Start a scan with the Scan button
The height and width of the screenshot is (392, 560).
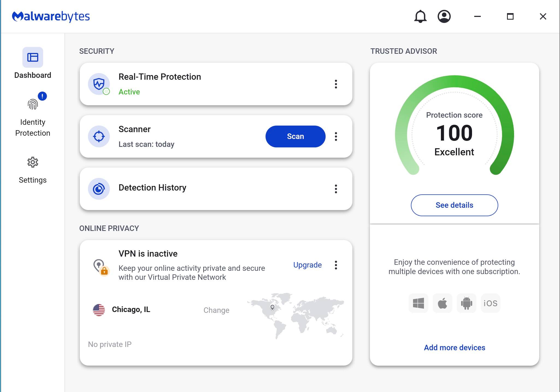[295, 136]
